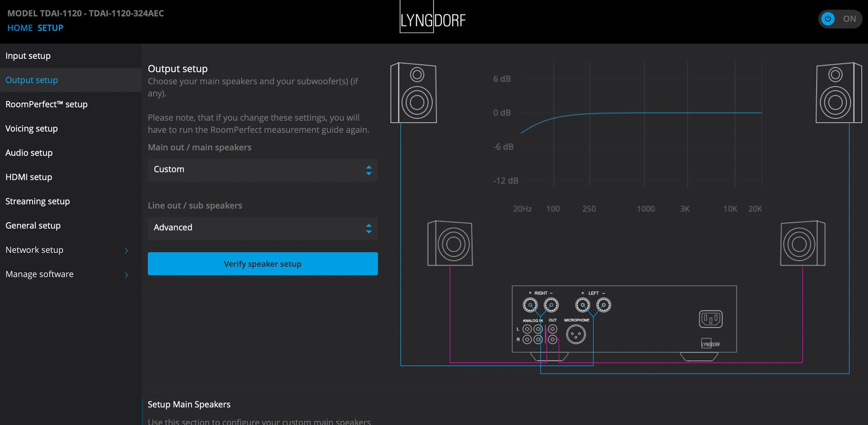Select Output setup menu item
The image size is (868, 425).
71,80
